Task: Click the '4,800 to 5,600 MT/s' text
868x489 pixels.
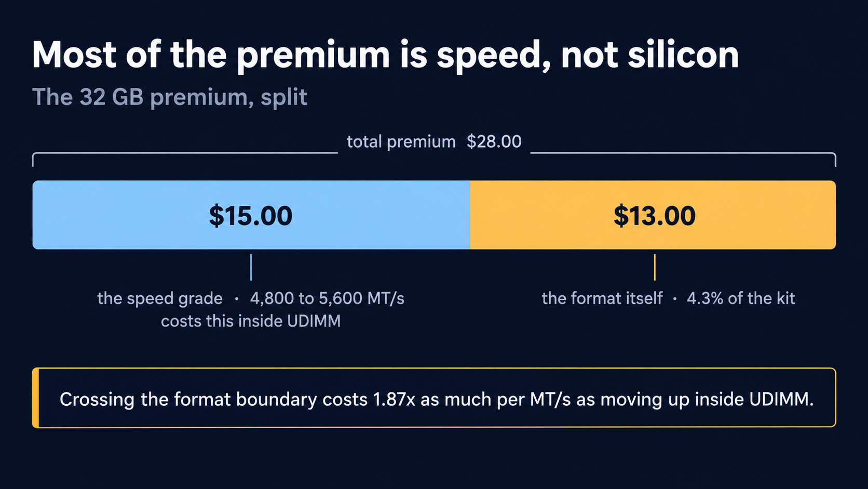Action: pos(327,298)
